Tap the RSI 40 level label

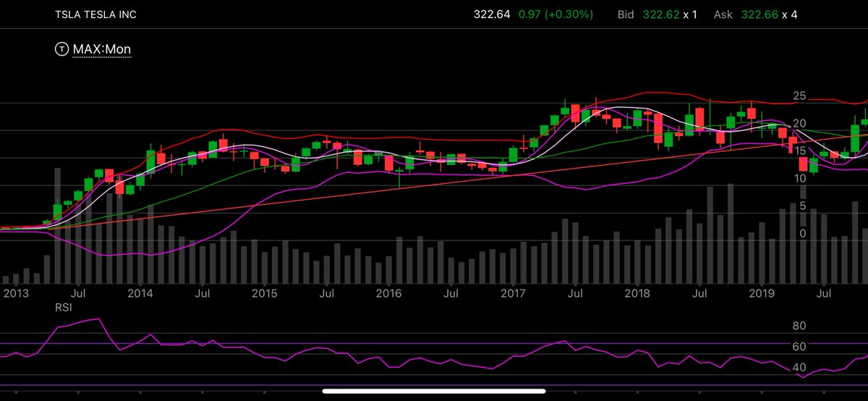click(x=799, y=368)
